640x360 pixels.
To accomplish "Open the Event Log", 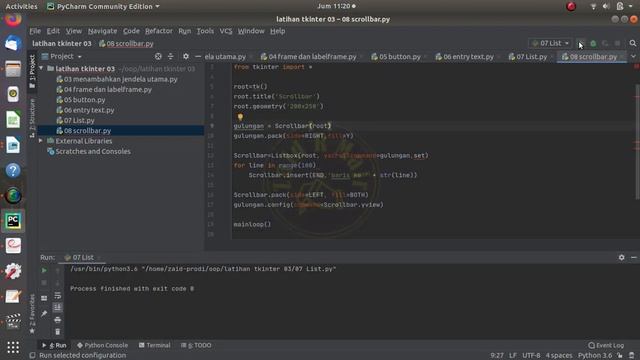I will (606, 345).
